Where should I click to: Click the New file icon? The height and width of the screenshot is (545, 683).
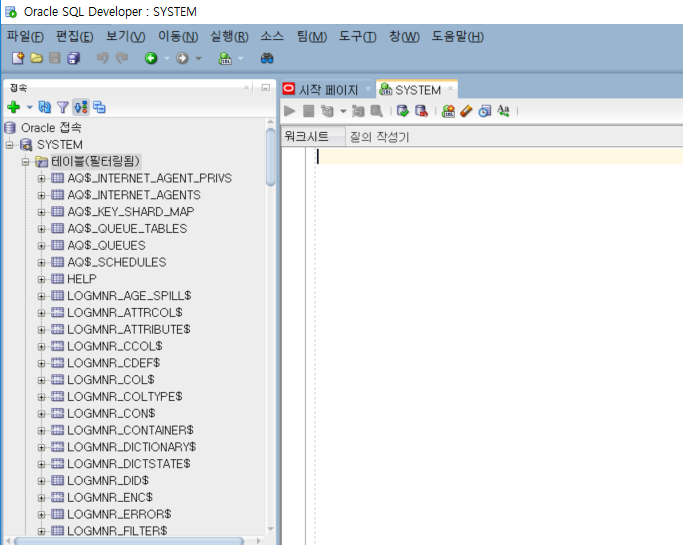18,58
